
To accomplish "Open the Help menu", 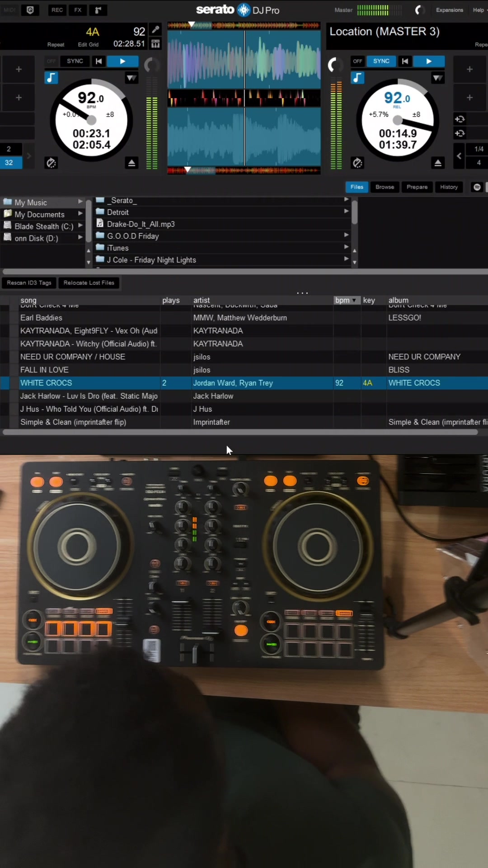I will pos(479,10).
